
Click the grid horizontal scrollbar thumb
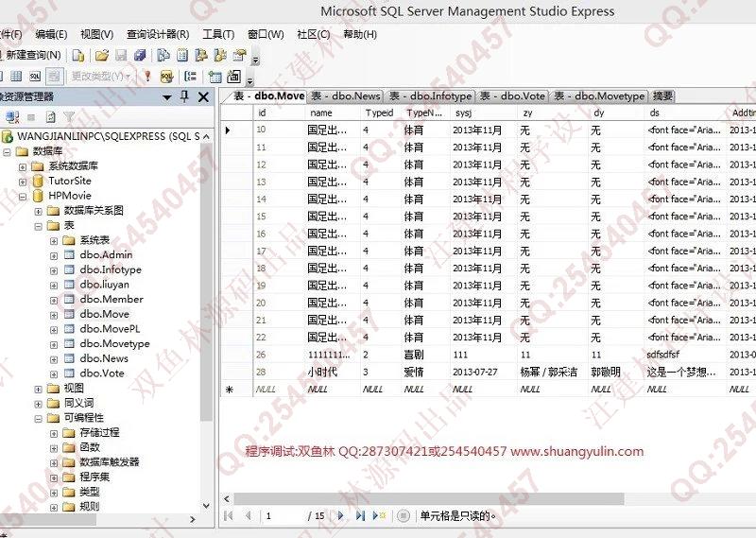coord(429,498)
